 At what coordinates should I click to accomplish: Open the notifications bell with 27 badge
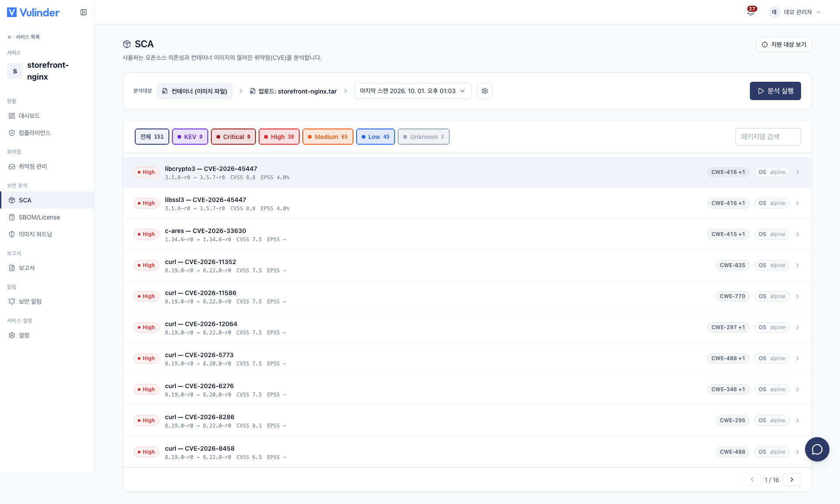pyautogui.click(x=751, y=12)
